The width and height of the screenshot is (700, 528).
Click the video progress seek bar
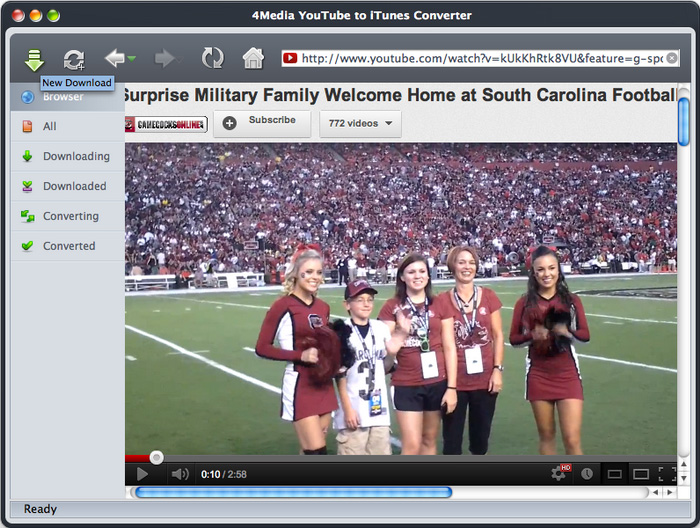[400, 458]
